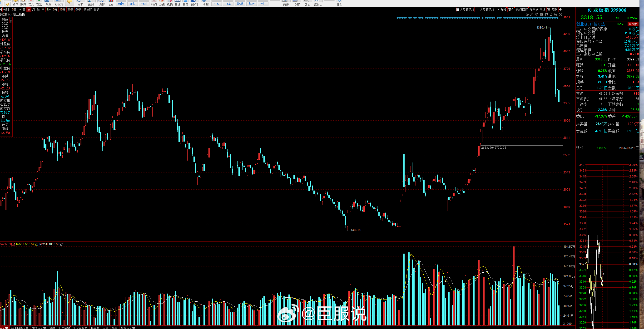Expand the chart panel left arrow-bar
This screenshot has height=329, width=644.
pyautogui.click(x=1, y=10)
